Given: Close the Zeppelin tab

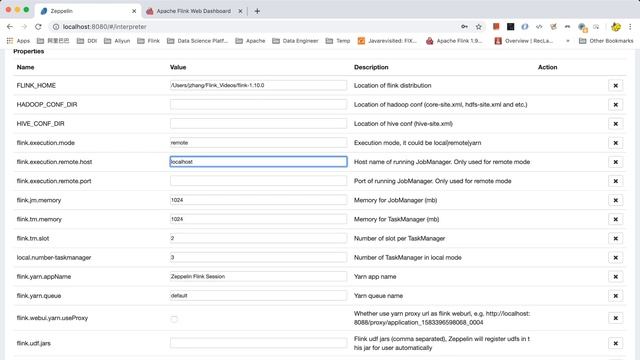Looking at the screenshot, I should pyautogui.click(x=134, y=11).
